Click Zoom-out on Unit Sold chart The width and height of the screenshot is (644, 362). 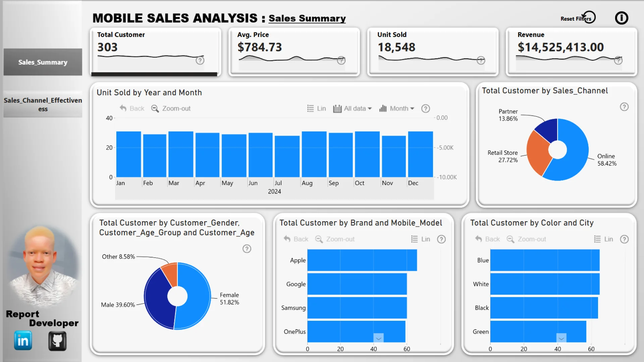point(171,109)
